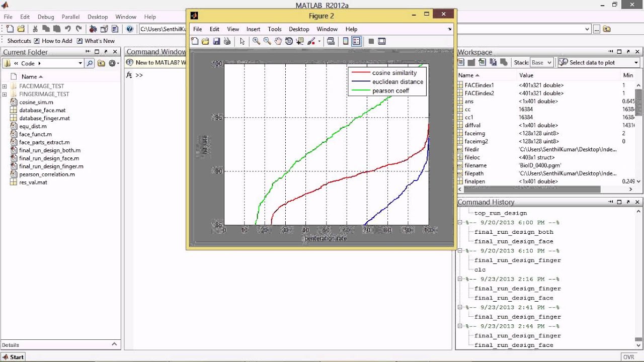Click Save workspace icon in Workspace toolbar
Screen dimensions: 644x362
tap(493, 62)
